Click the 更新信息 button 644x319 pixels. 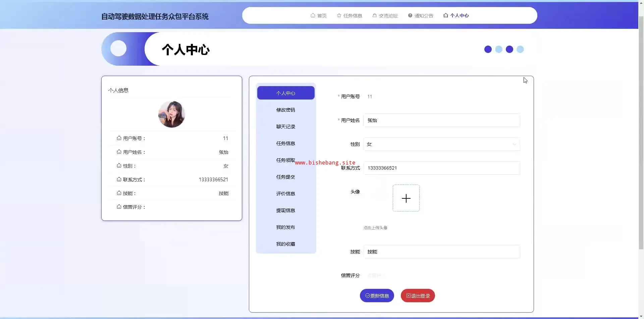click(x=377, y=296)
